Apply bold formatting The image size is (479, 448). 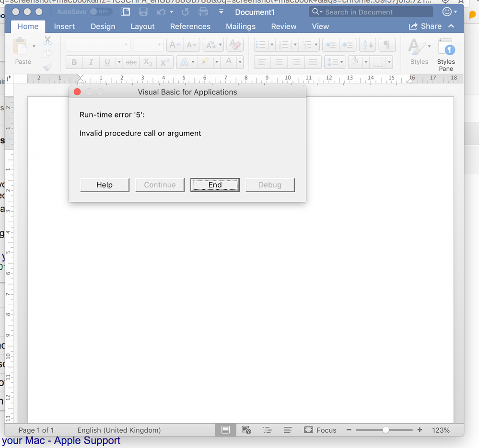pyautogui.click(x=73, y=62)
